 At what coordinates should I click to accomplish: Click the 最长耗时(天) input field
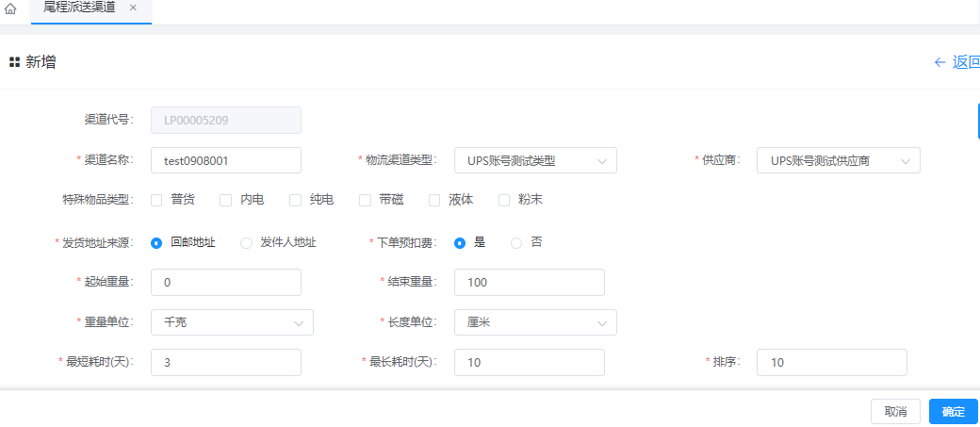pyautogui.click(x=530, y=362)
